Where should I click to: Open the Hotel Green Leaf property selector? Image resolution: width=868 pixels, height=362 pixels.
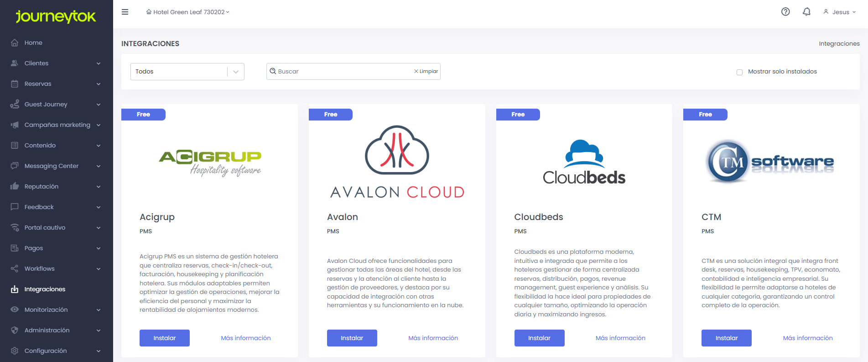[188, 12]
